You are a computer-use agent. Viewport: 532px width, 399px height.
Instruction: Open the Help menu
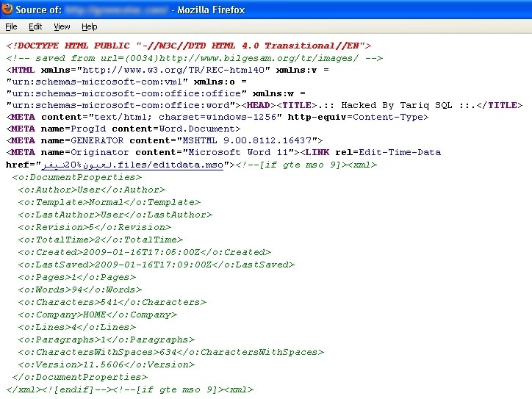point(89,26)
